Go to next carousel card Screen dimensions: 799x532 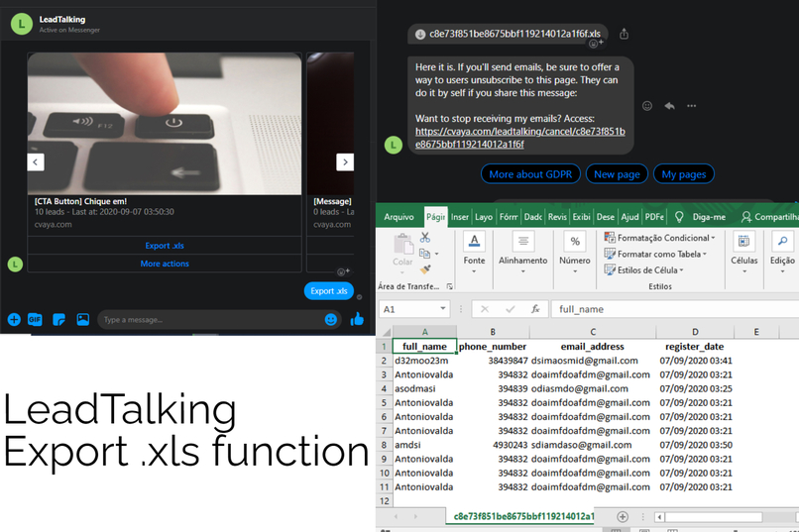pyautogui.click(x=345, y=162)
